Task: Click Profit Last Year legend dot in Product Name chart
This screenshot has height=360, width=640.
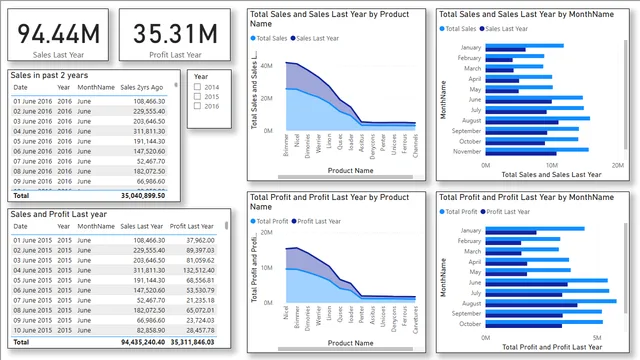Action: pos(294,221)
